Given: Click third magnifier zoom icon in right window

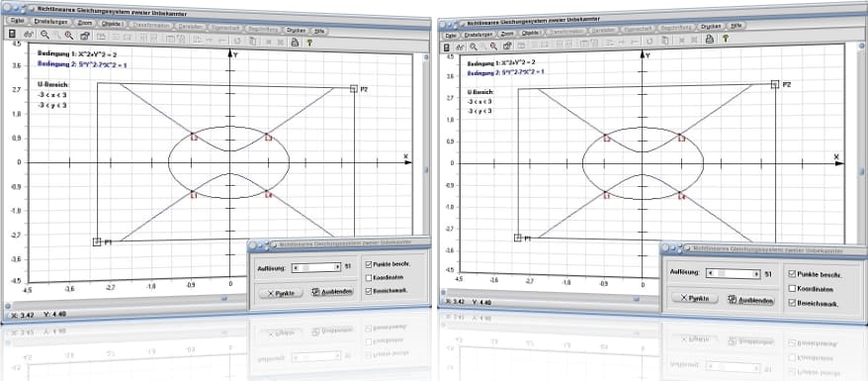Looking at the screenshot, I should (493, 46).
